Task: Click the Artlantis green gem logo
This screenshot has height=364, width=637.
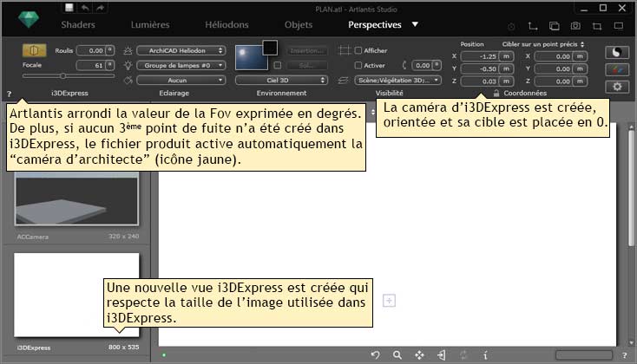Action: coord(29,19)
